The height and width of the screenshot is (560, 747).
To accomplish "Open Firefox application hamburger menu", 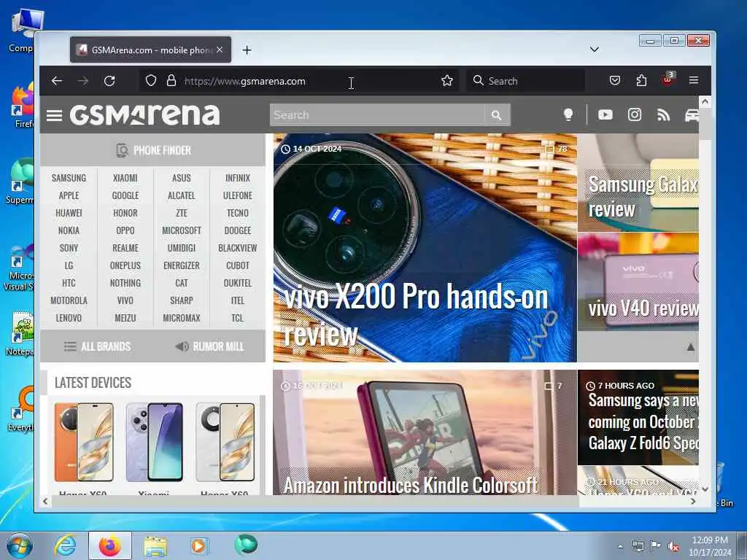I will tap(694, 80).
